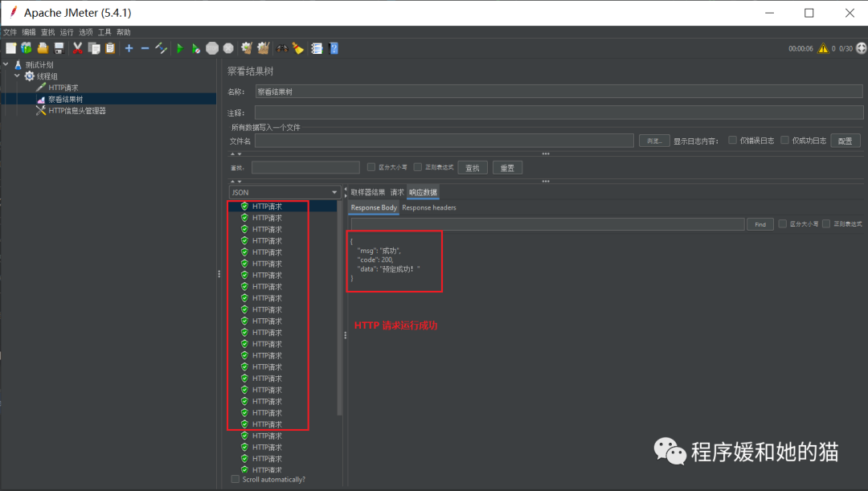Click the Stop test icon

212,49
